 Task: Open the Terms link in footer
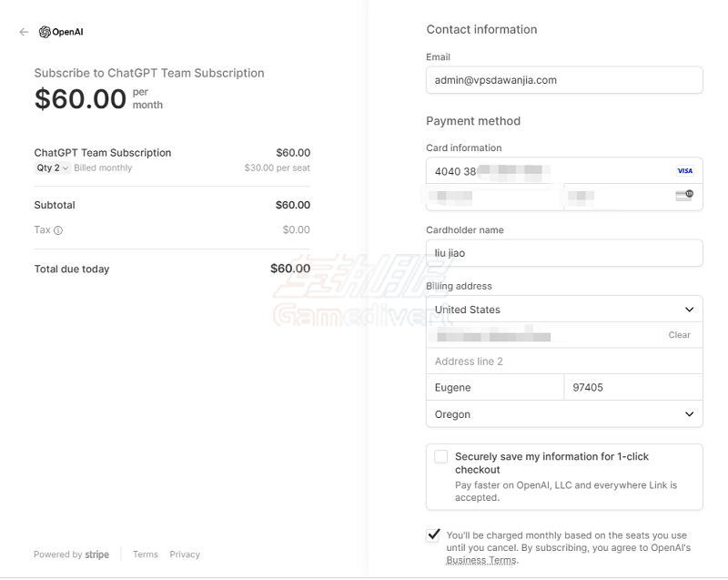click(146, 555)
